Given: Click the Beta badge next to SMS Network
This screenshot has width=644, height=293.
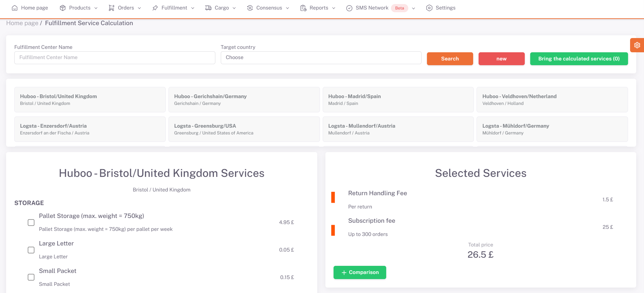Looking at the screenshot, I should coord(399,8).
